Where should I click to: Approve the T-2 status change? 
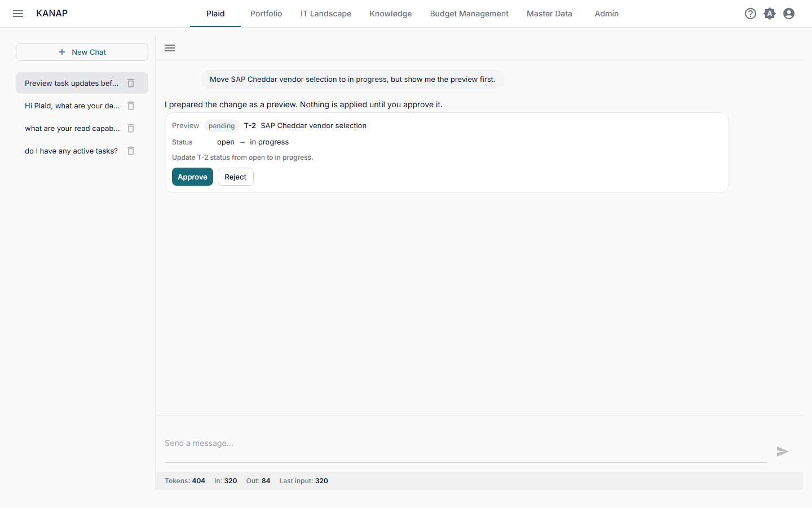tap(192, 177)
